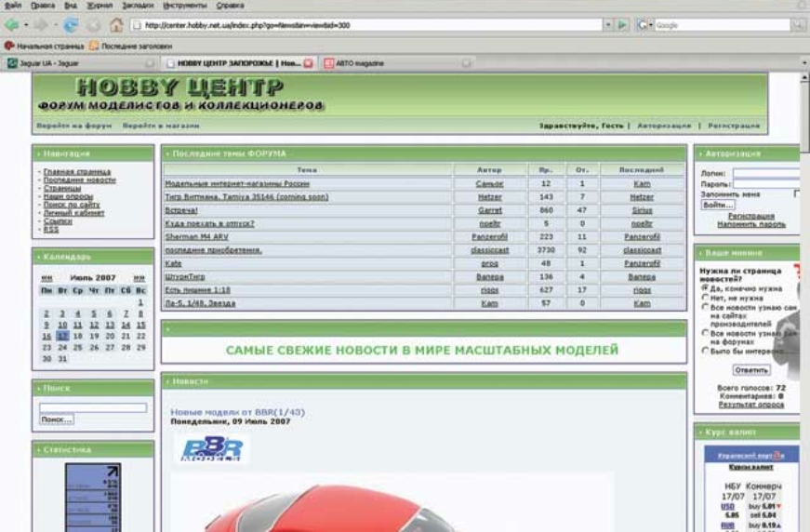Image resolution: width=810 pixels, height=532 pixels.
Task: Click the Начальная страница bookmark icon
Action: pyautogui.click(x=9, y=45)
